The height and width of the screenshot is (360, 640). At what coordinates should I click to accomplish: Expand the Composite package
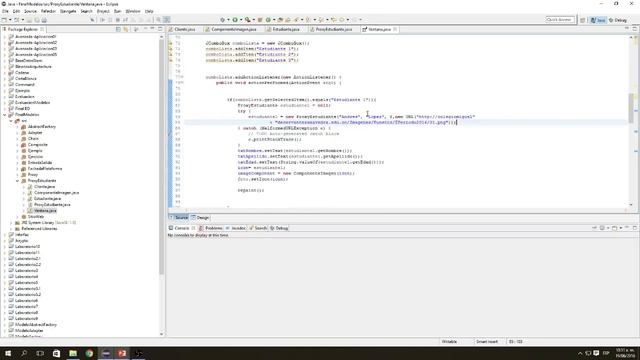18,144
